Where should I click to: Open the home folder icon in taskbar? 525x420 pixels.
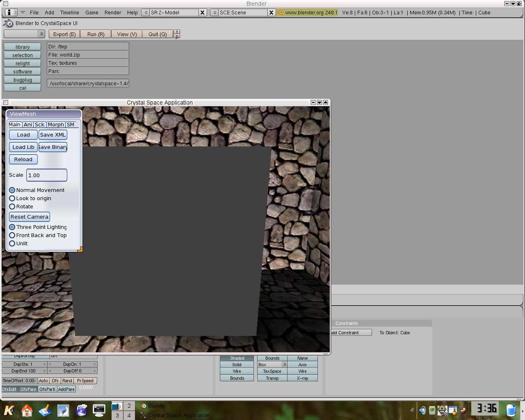pyautogui.click(x=27, y=410)
